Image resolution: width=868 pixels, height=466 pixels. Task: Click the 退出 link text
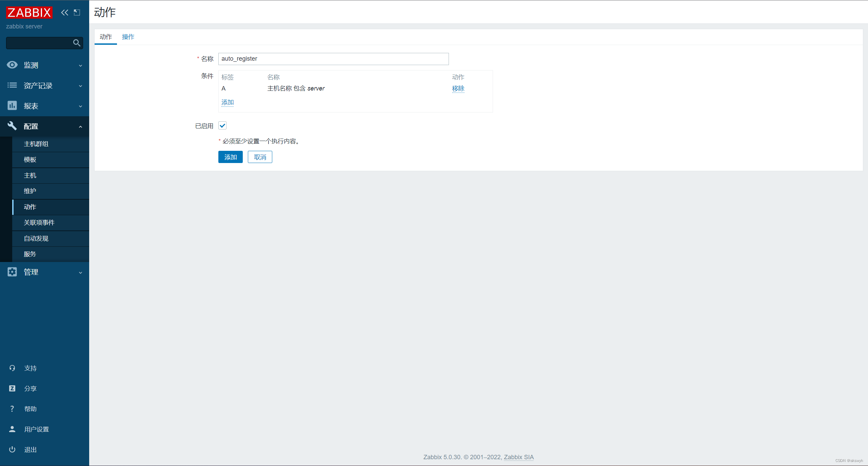31,450
